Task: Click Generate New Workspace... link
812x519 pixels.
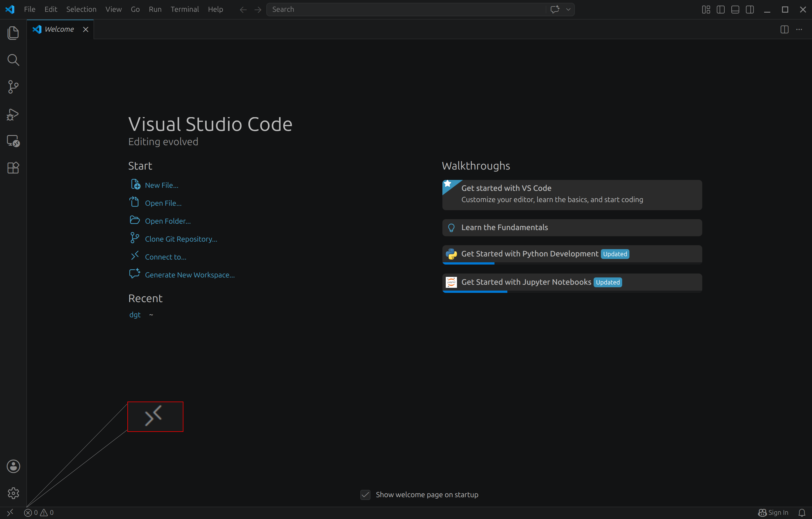Action: click(x=190, y=275)
